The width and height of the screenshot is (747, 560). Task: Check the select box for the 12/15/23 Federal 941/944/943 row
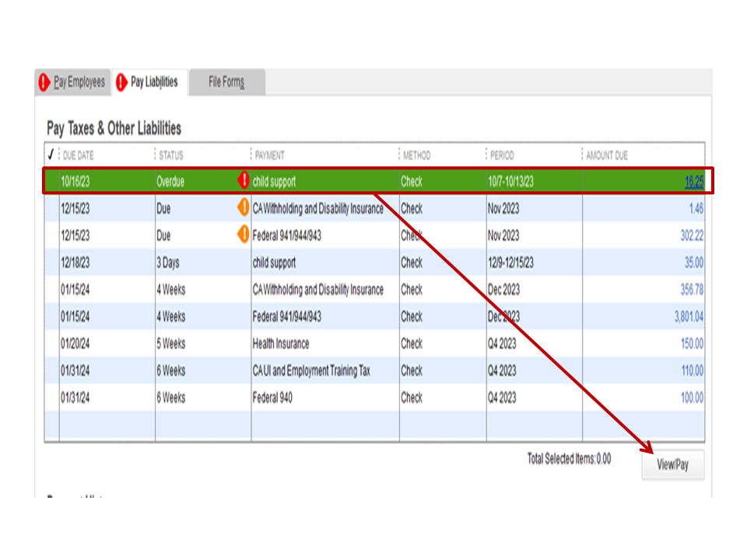(52, 235)
